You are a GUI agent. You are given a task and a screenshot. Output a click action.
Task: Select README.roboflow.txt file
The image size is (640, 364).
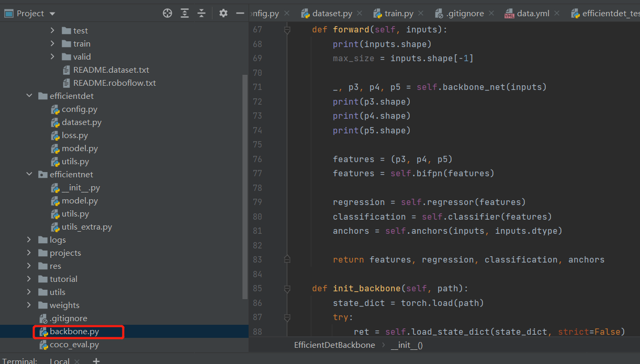pyautogui.click(x=115, y=83)
